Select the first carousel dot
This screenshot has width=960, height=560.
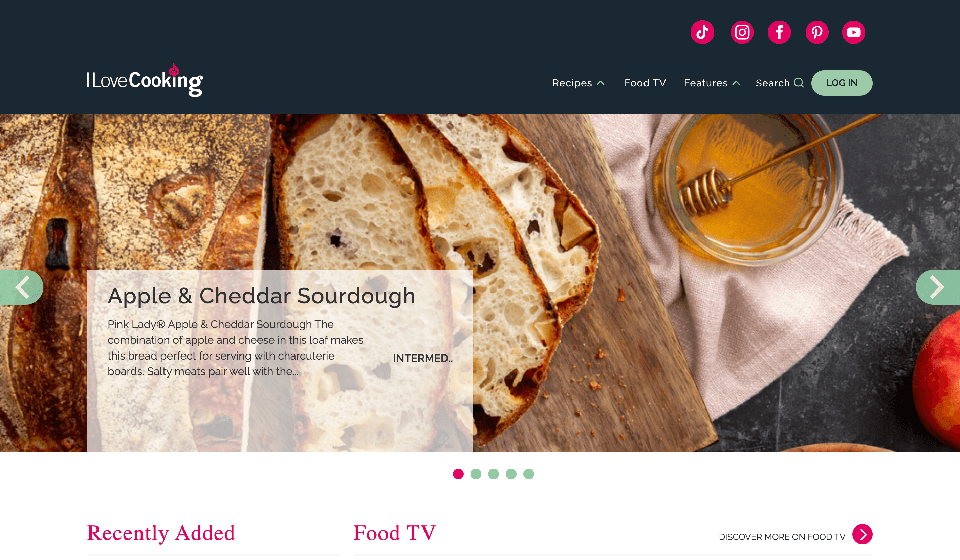[458, 474]
